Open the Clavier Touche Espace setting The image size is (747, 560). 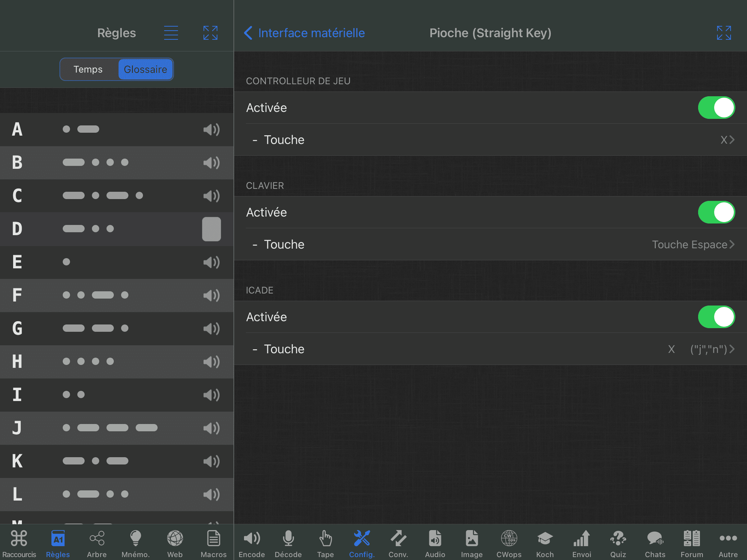tap(491, 244)
